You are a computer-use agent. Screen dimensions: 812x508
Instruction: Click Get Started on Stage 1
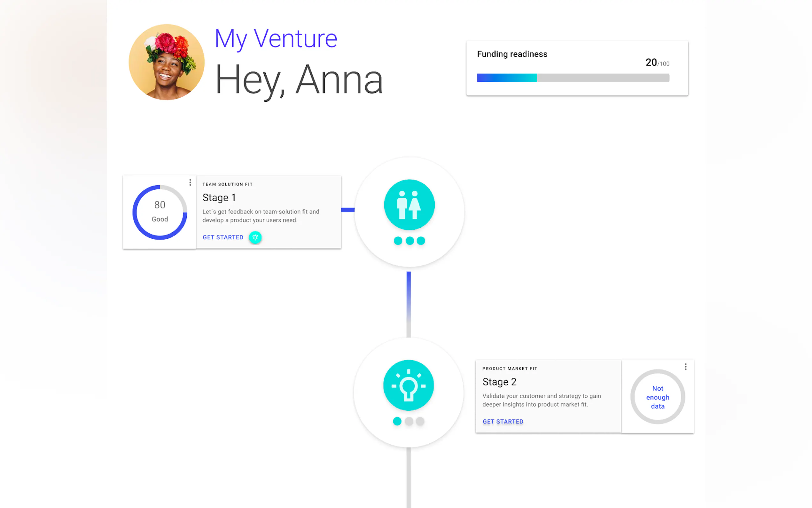click(x=223, y=237)
